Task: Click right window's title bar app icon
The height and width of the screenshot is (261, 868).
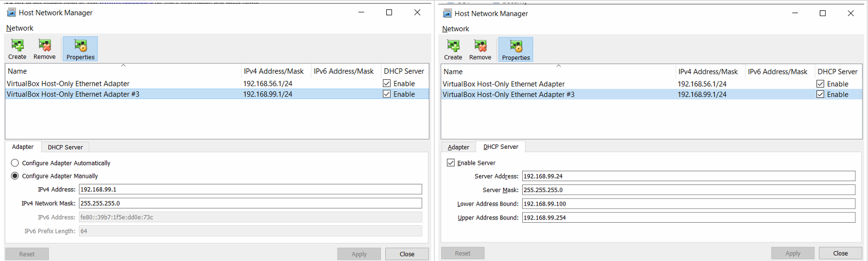Action: click(x=447, y=13)
